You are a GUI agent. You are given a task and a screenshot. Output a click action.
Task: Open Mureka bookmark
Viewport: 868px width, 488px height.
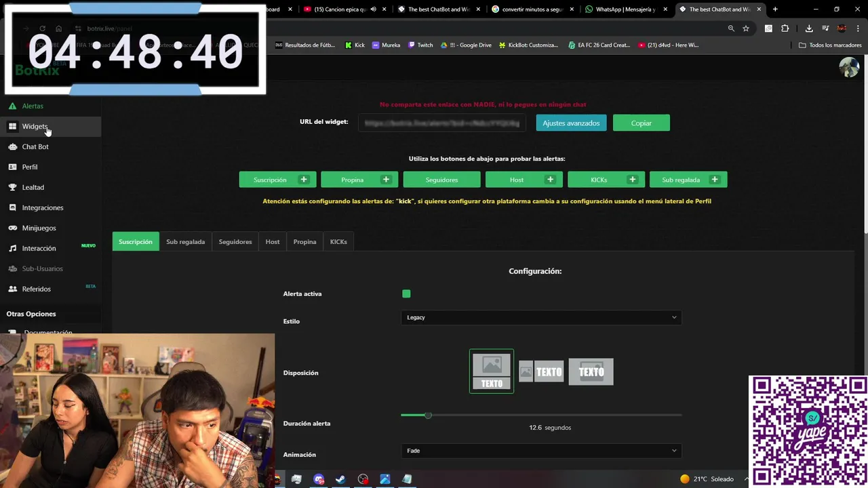386,45
